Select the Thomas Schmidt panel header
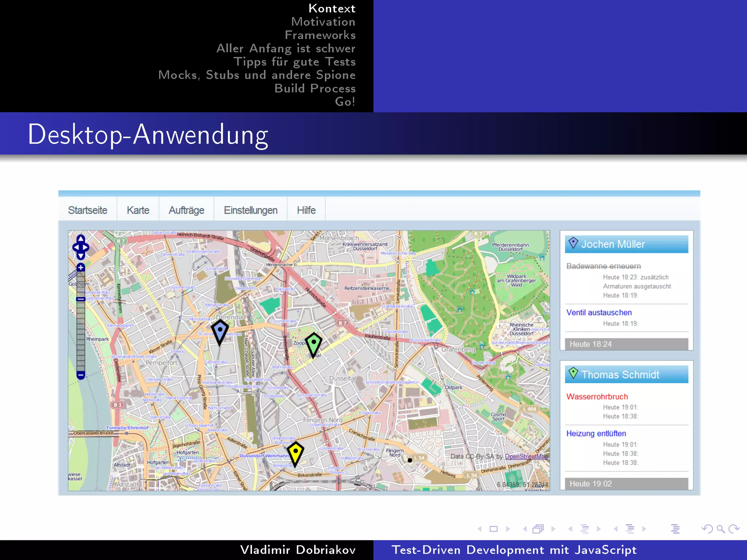 coord(626,374)
